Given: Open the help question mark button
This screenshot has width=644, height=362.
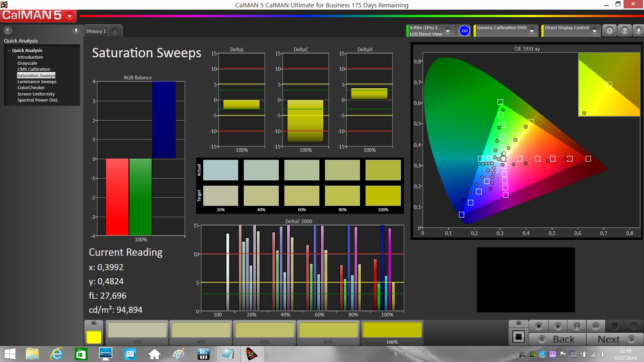Looking at the screenshot, I should 624,31.
